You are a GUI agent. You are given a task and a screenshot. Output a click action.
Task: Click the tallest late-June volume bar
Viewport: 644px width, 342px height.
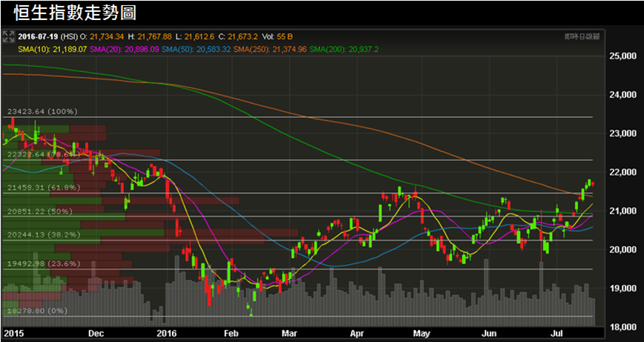point(542,294)
